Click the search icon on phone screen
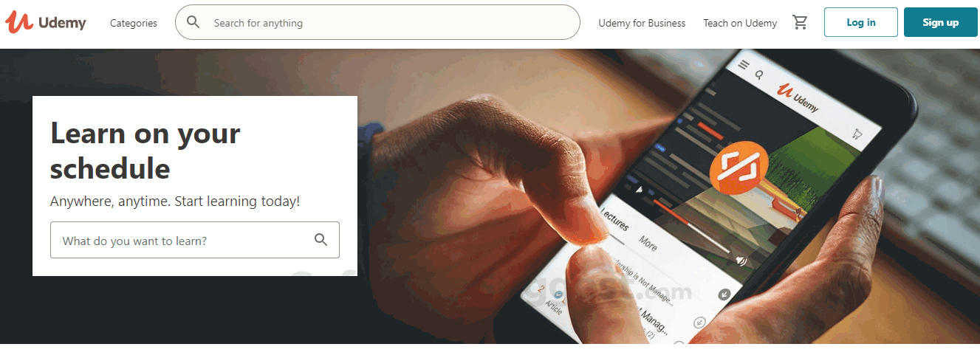The height and width of the screenshot is (358, 980). 758,75
